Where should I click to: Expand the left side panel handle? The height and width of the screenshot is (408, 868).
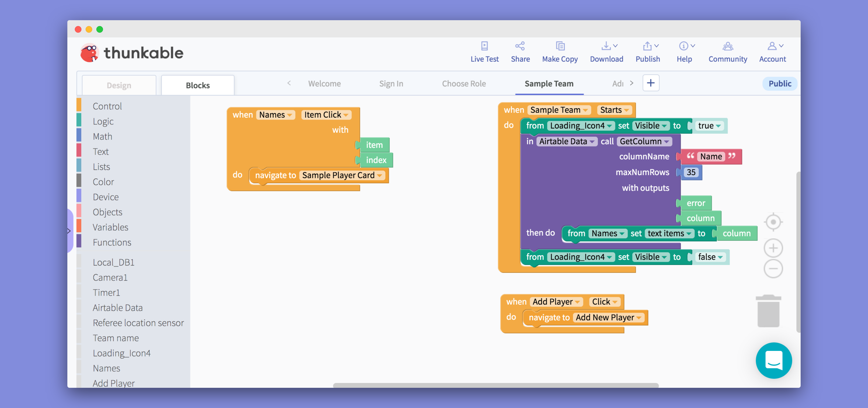click(x=70, y=231)
